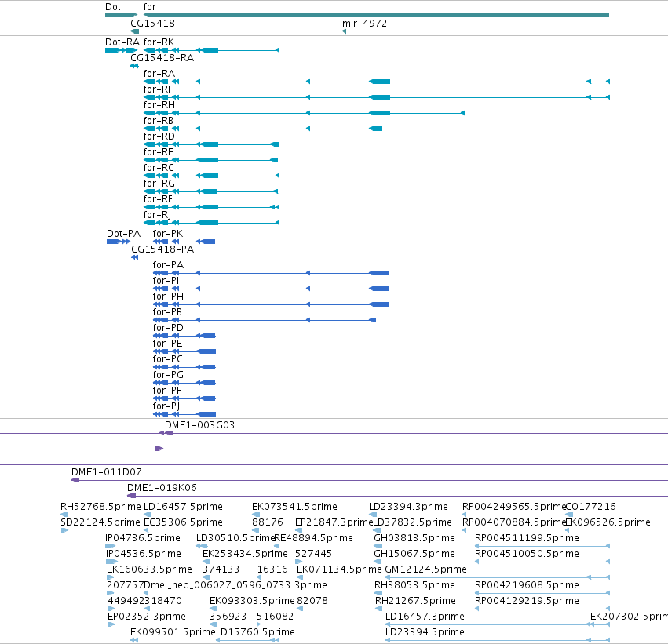
Task: Click the DME1-011D07 clone label
Action: click(x=107, y=471)
